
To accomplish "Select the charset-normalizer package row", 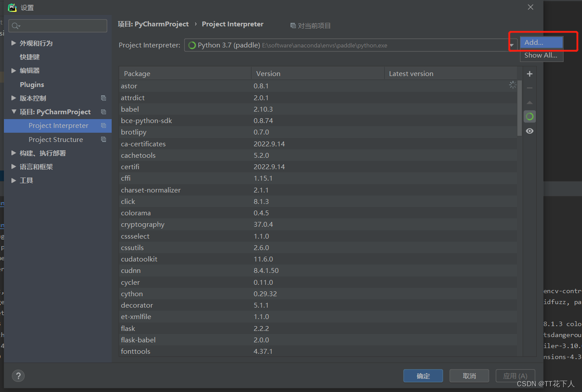I will click(x=318, y=190).
